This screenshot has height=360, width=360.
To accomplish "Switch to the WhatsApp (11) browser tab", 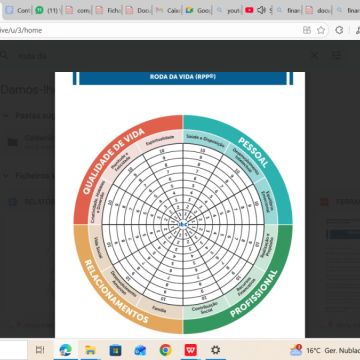I will [47, 10].
